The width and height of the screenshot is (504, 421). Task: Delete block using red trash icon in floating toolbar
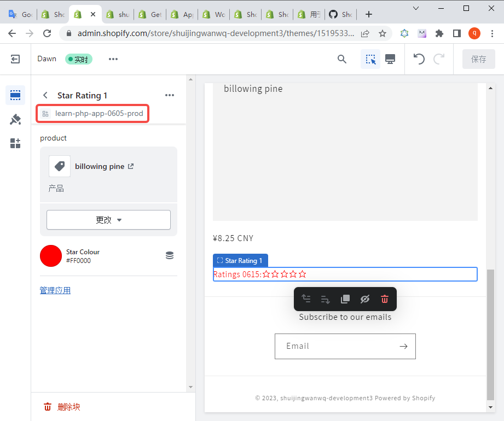click(x=385, y=299)
